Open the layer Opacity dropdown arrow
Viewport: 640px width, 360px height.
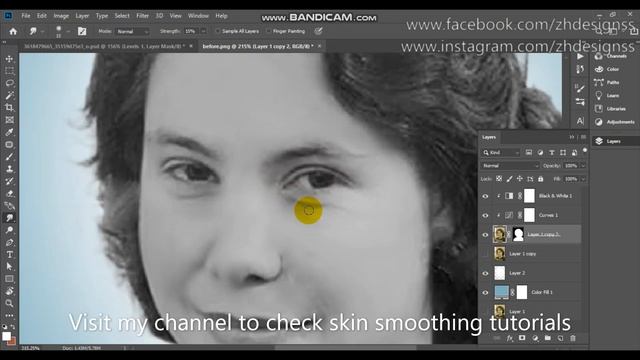point(583,166)
